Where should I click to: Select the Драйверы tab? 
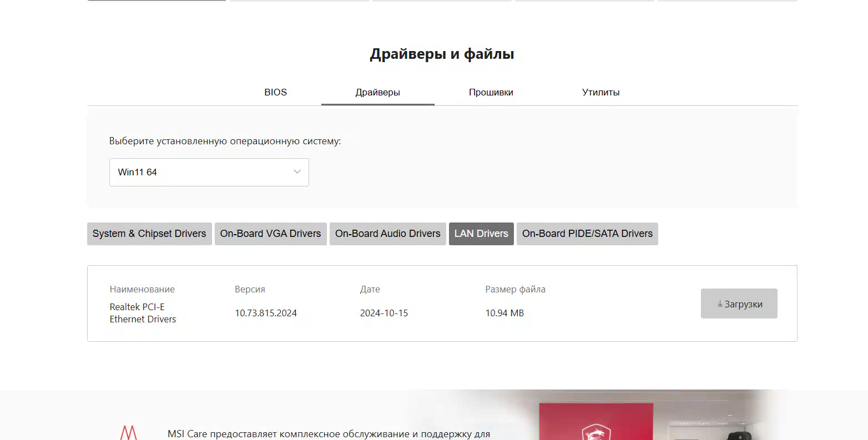coord(377,92)
